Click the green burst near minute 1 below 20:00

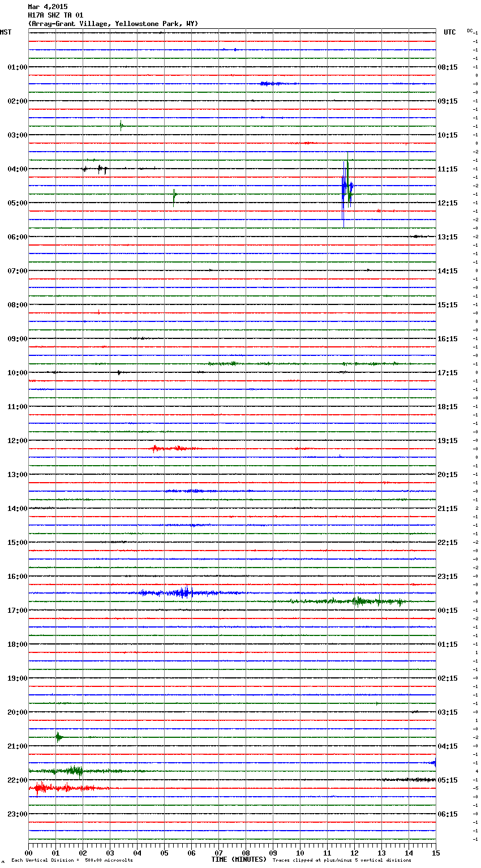tap(58, 737)
